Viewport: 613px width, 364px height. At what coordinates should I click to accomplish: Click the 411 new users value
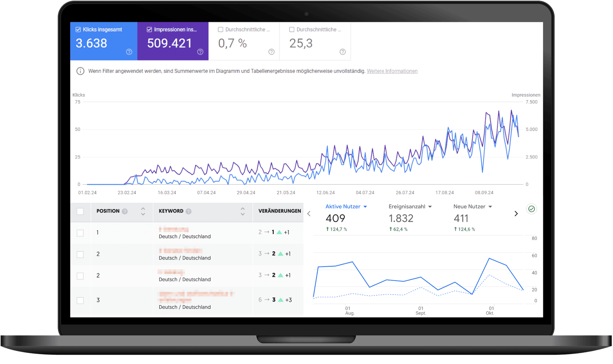[x=461, y=218]
